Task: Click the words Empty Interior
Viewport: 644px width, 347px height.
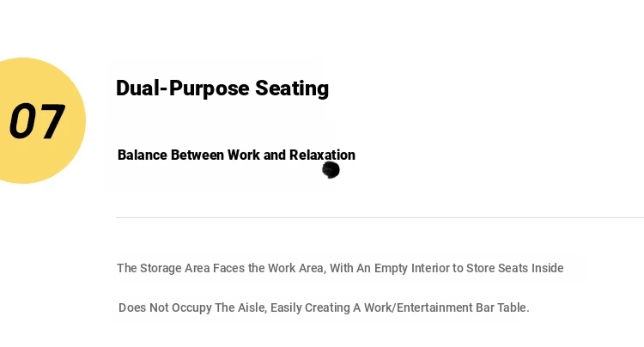Action: point(411,268)
